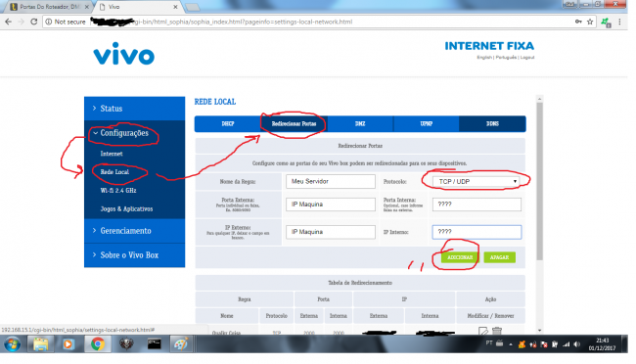Click the APAGAR button

pos(499,257)
